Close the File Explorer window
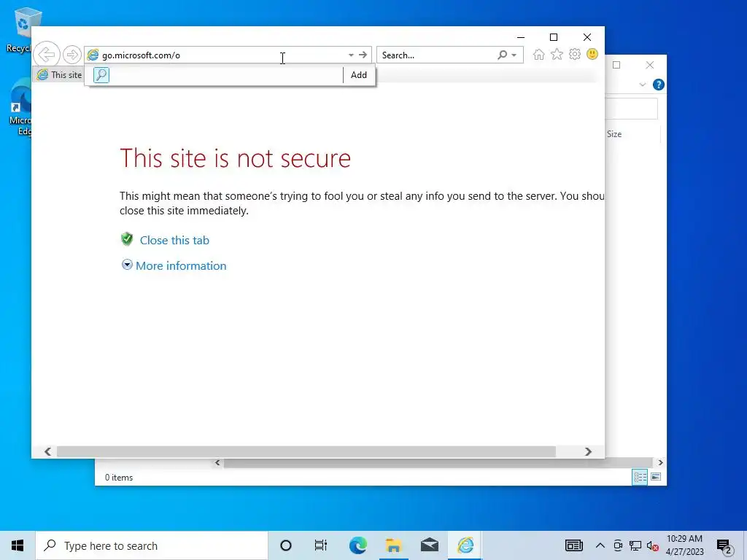This screenshot has height=560, width=747. (x=650, y=65)
